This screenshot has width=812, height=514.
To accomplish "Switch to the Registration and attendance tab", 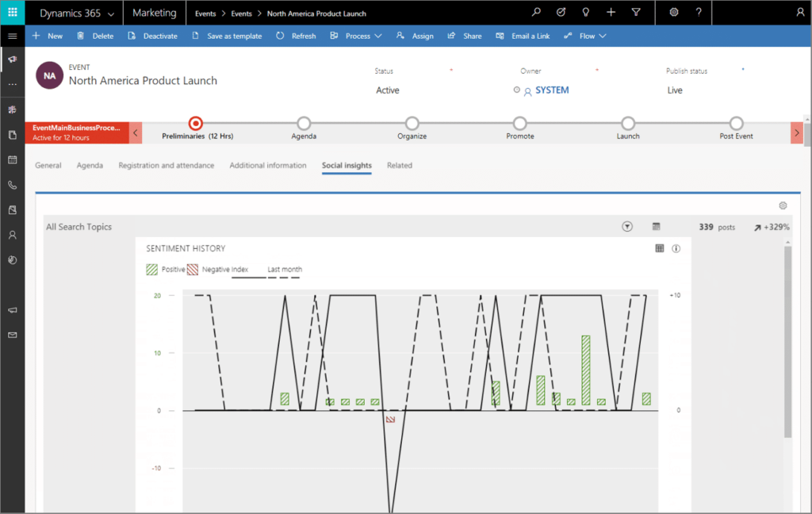I will click(x=166, y=166).
